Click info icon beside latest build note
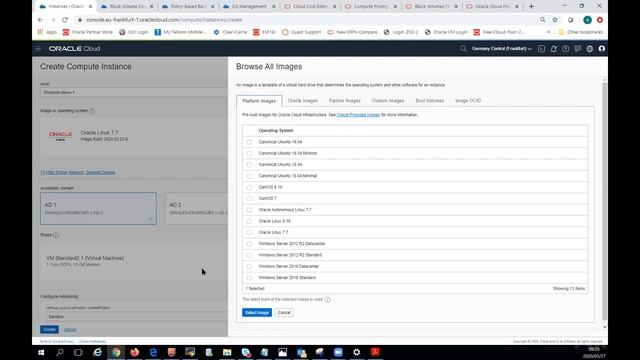640x360 pixels. click(x=328, y=300)
